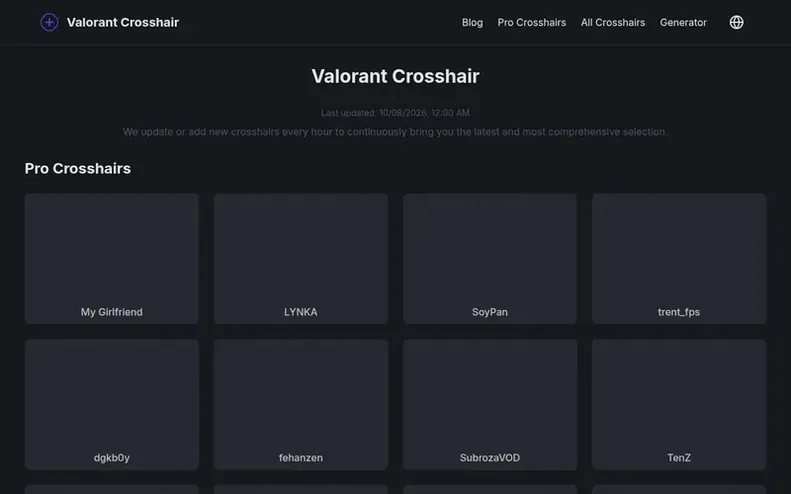Click the Pro Crosshairs section heading
This screenshot has height=494, width=791.
[78, 169]
